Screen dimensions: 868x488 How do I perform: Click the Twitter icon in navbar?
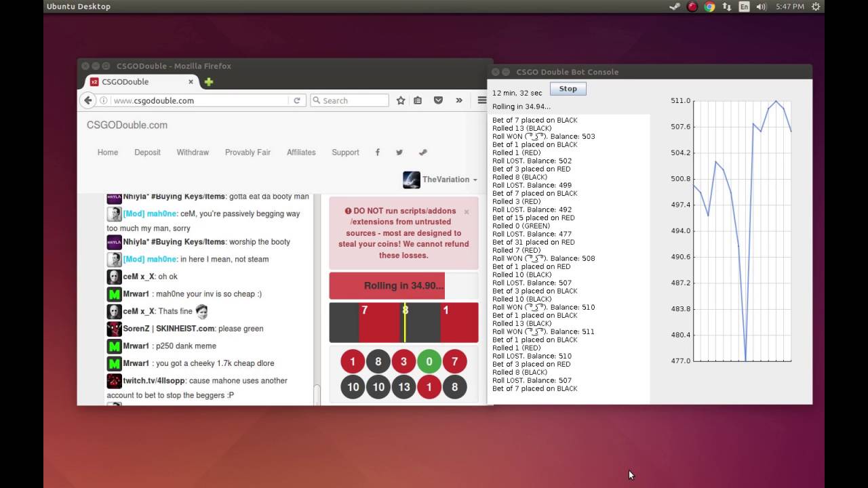(399, 152)
